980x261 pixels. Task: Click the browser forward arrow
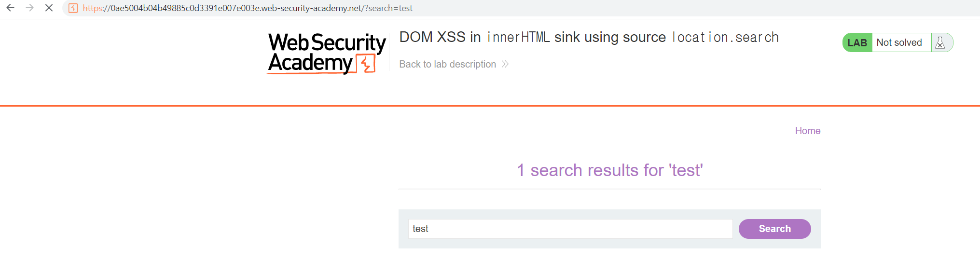pos(29,8)
